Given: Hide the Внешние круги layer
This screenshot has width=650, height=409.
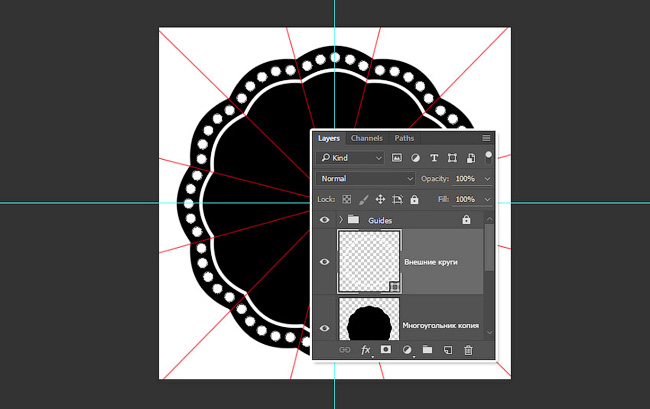Looking at the screenshot, I should [325, 262].
